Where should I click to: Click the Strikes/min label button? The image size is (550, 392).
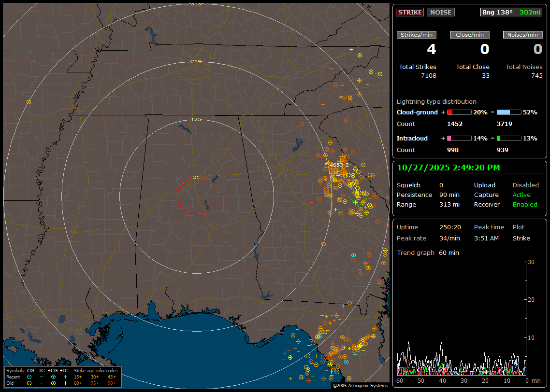[x=417, y=35]
